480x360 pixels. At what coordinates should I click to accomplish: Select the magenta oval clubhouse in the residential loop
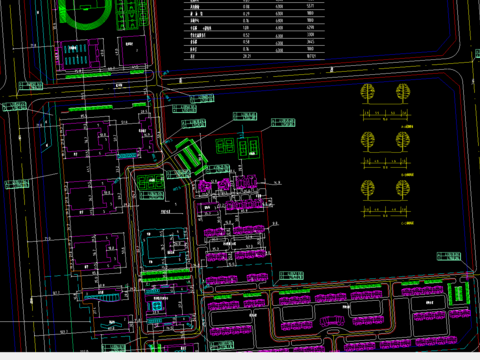coord(332,321)
